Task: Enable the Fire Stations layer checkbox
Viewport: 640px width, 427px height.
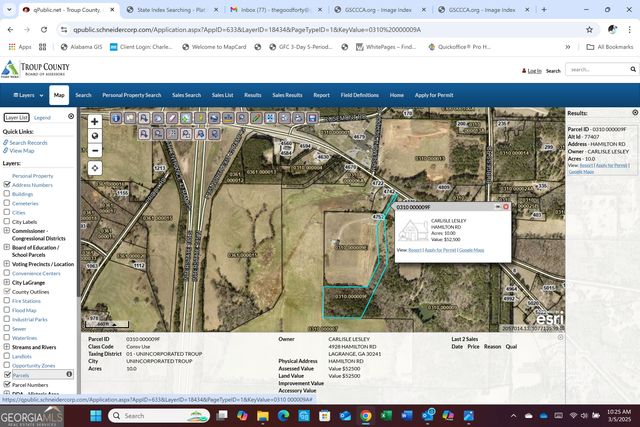Action: pyautogui.click(x=7, y=300)
